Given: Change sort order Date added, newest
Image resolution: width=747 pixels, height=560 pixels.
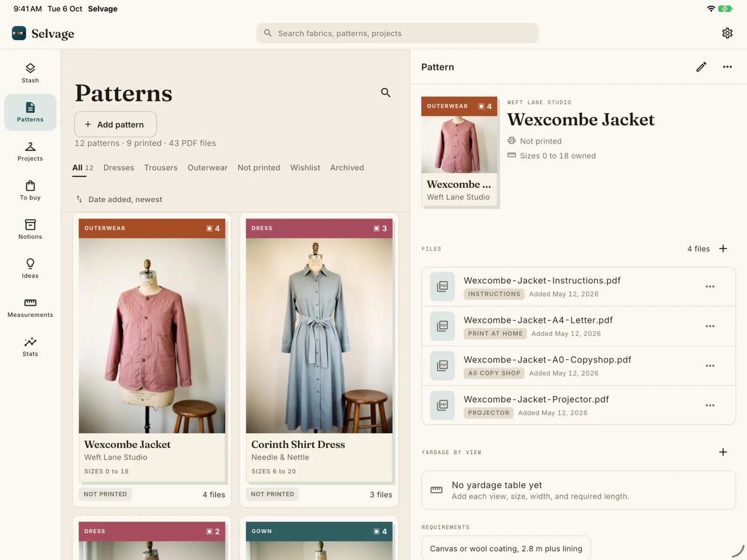Looking at the screenshot, I should 120,199.
